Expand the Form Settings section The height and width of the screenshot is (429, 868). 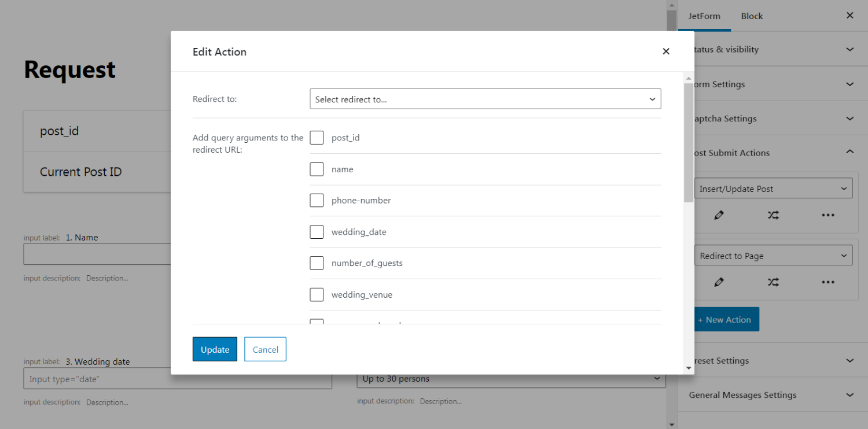(849, 84)
